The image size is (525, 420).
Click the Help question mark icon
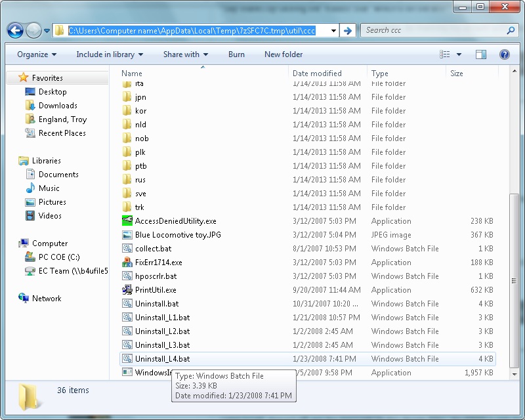pos(504,54)
